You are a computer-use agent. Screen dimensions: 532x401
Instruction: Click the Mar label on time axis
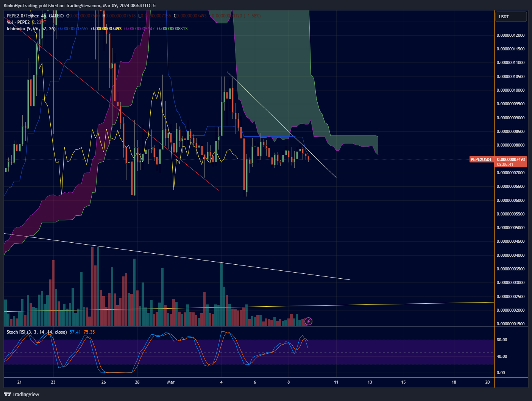click(x=171, y=382)
